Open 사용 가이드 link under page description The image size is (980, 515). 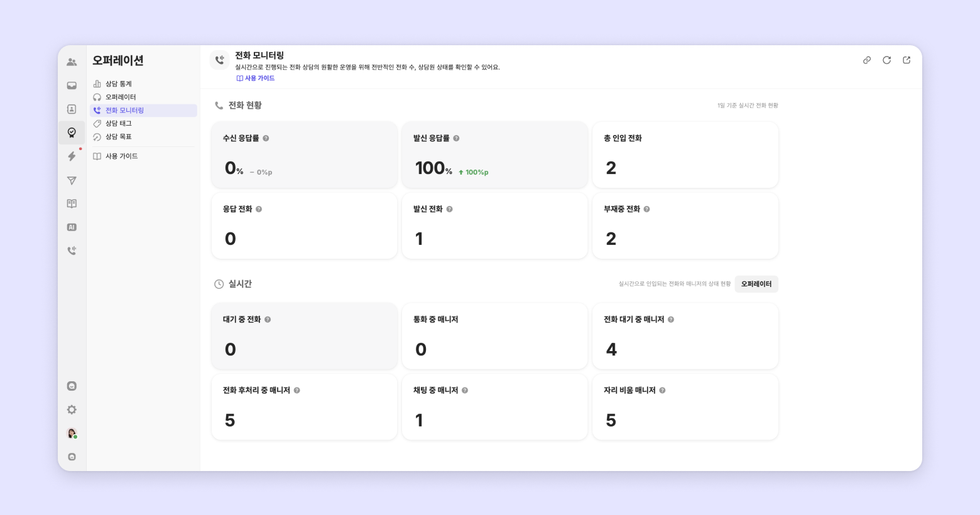[256, 79]
